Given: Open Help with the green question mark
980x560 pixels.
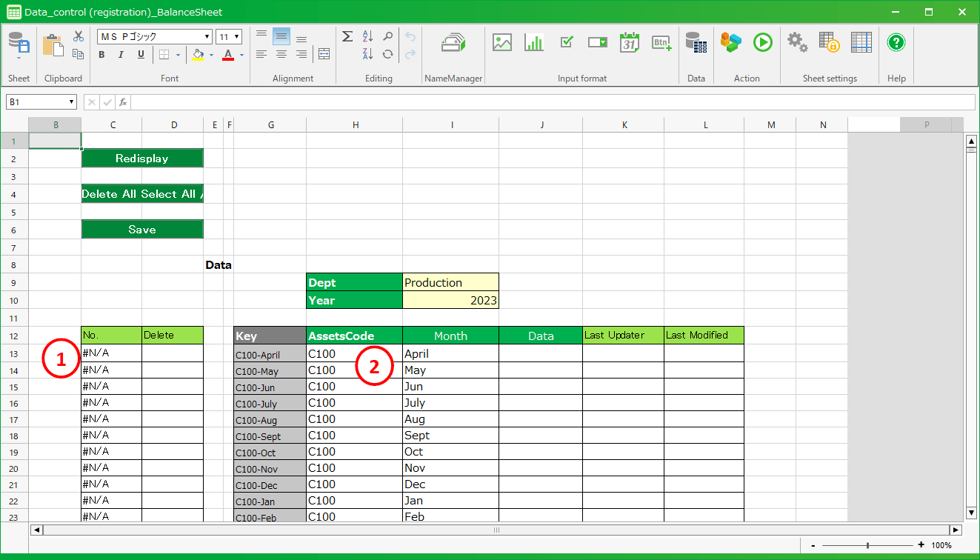Looking at the screenshot, I should 896,43.
